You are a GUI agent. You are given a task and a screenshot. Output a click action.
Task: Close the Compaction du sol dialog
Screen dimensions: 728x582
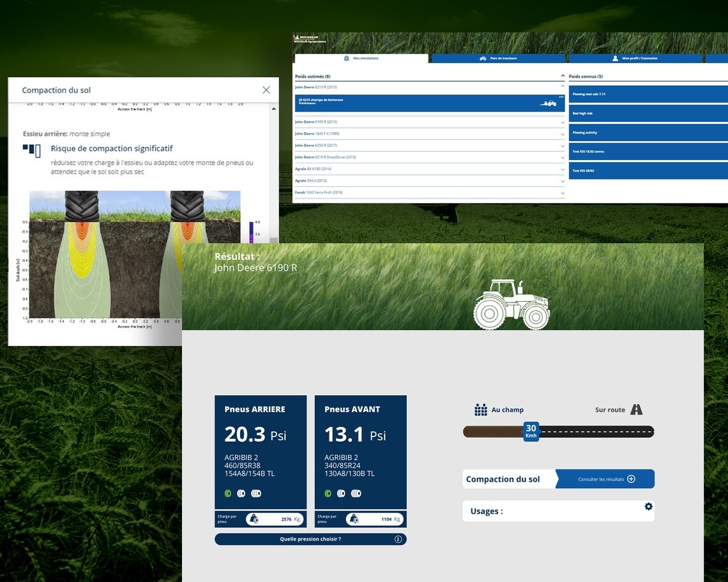click(266, 90)
